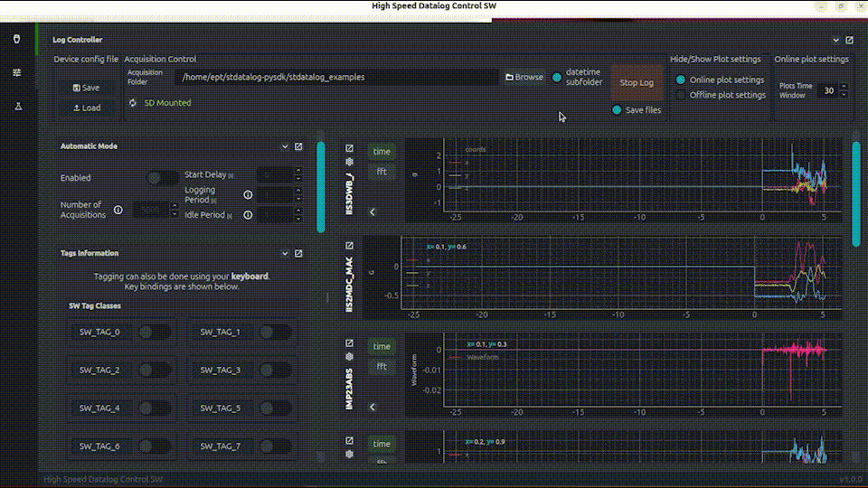Load a device config file
Image resolution: width=868 pixels, height=488 pixels.
pos(87,108)
